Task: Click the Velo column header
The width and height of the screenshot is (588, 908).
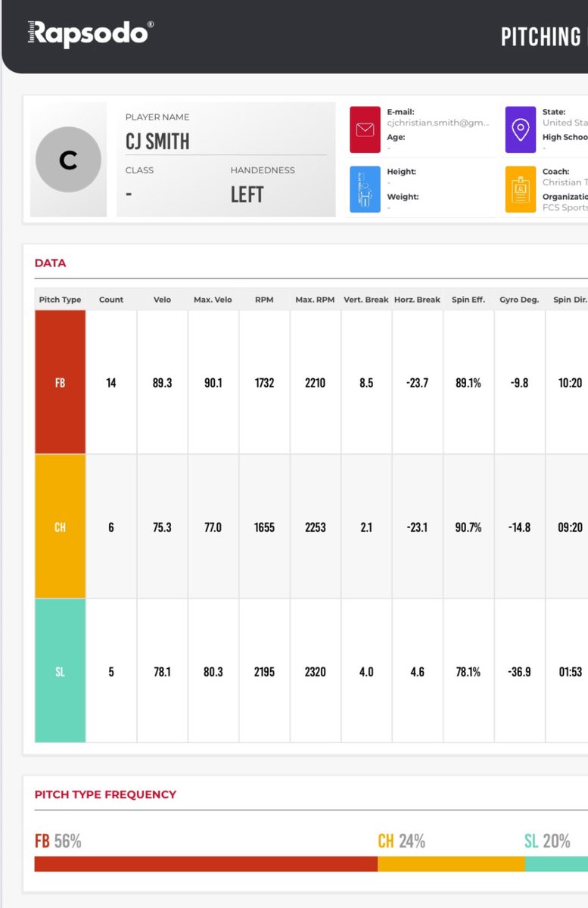Action: 162,300
